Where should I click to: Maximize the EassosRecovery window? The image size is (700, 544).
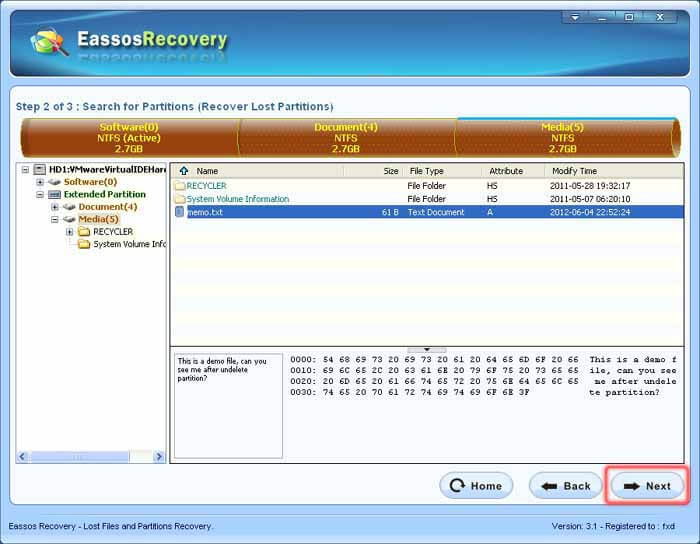coord(629,17)
